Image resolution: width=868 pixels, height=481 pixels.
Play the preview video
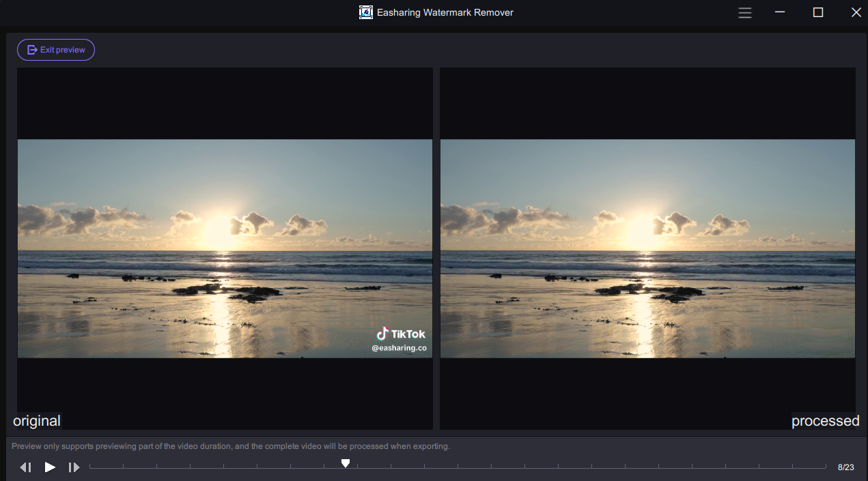[x=50, y=467]
